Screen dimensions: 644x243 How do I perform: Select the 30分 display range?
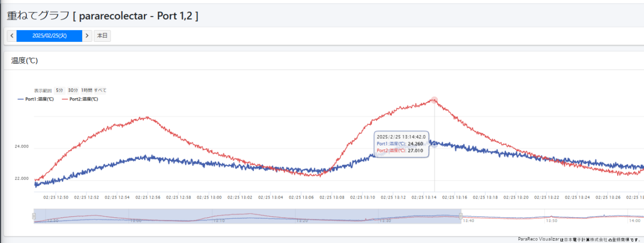click(73, 91)
